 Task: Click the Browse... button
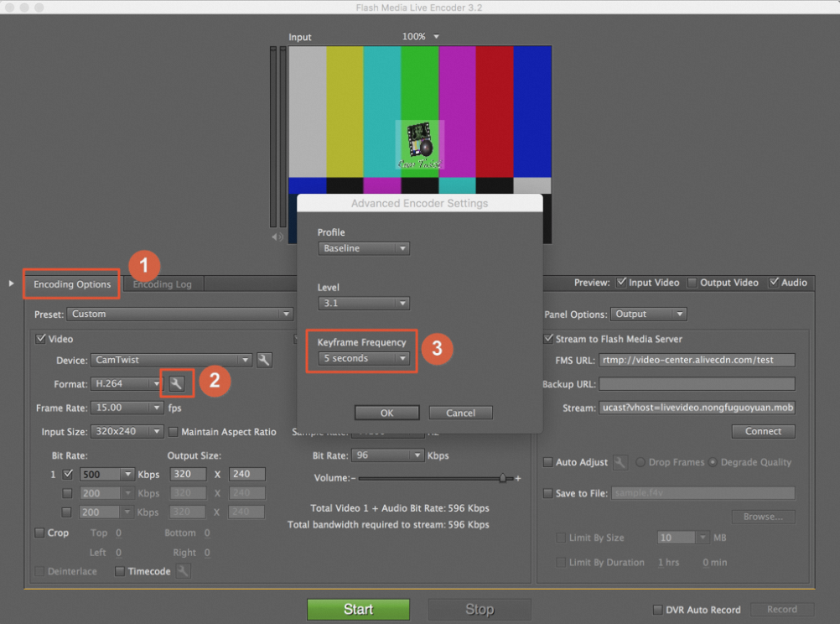click(x=763, y=517)
